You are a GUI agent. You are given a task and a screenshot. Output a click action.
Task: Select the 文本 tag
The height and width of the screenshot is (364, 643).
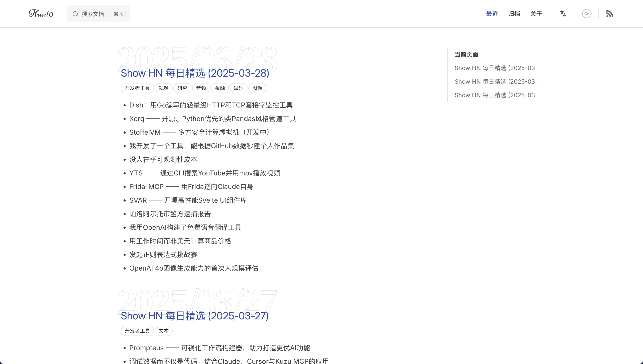pos(164,331)
